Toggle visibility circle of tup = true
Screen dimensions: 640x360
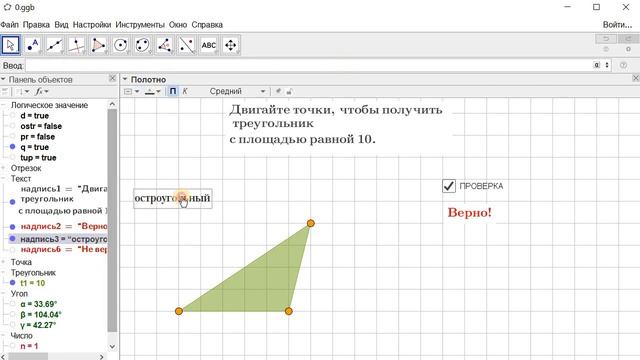coord(13,157)
